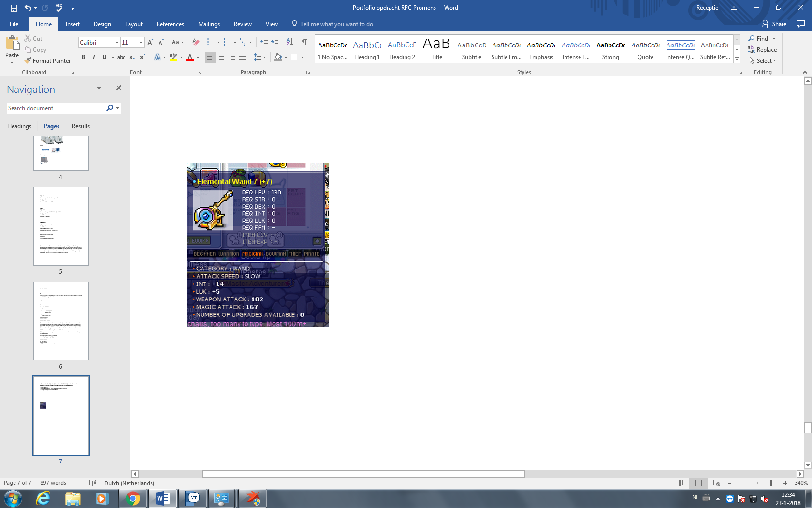Increase font size with Grow Font
Image resolution: width=812 pixels, height=508 pixels.
coord(150,43)
